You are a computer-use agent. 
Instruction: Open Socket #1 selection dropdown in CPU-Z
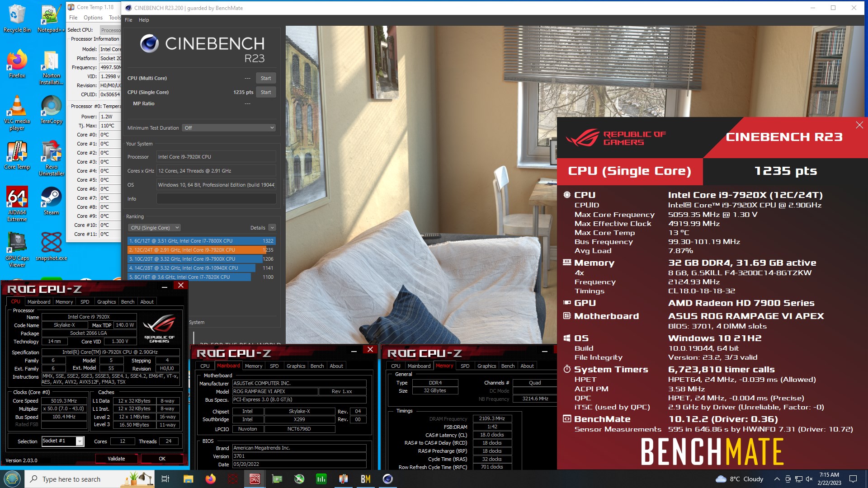coord(62,441)
